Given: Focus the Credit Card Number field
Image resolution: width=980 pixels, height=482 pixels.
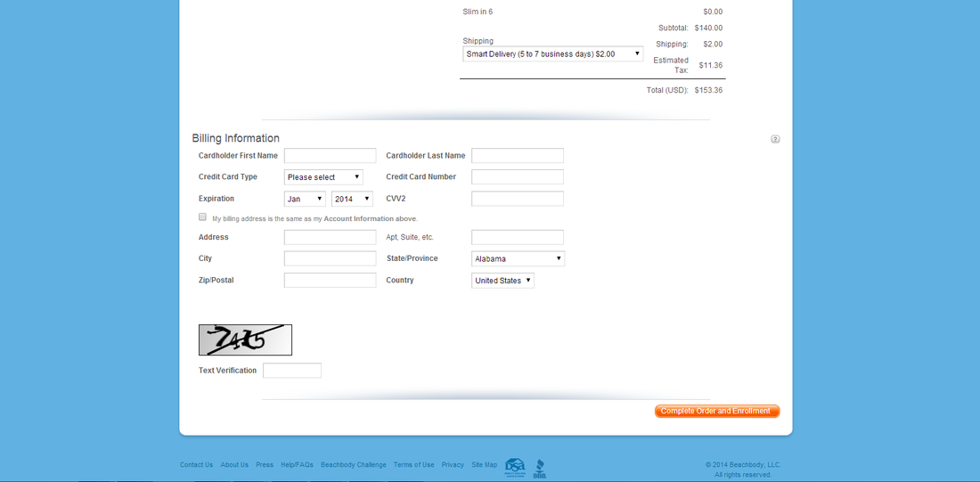Looking at the screenshot, I should (518, 177).
